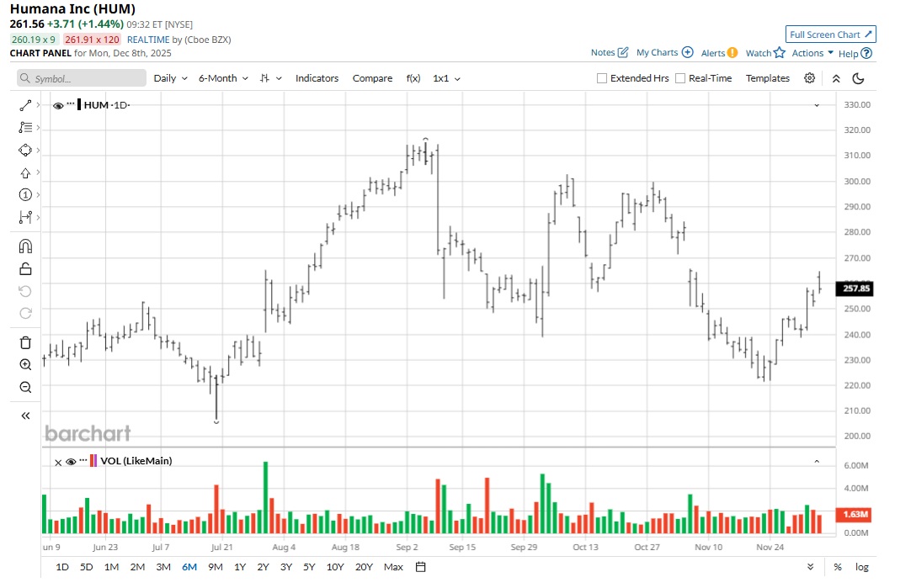Viewport: 916px width, 588px height.
Task: Open HUM series more options dots
Action: pos(71,104)
